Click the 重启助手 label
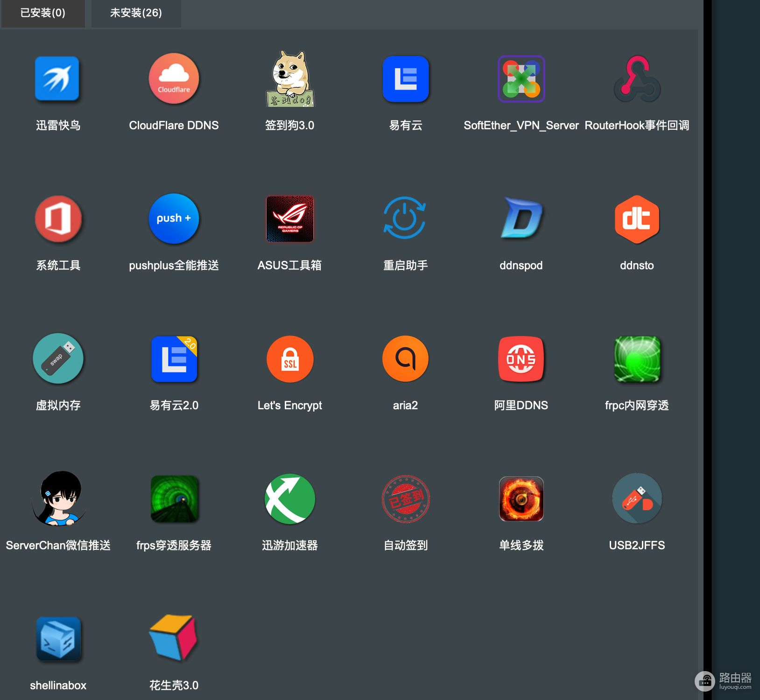This screenshot has width=760, height=700. pos(406,265)
